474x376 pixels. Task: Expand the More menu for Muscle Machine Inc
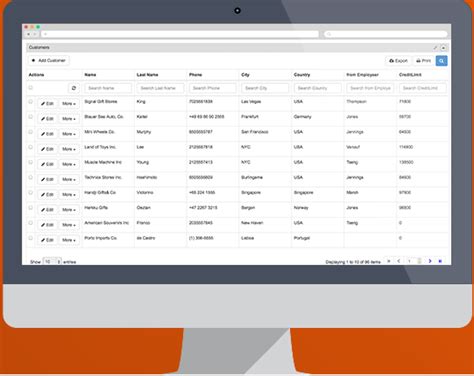69,164
